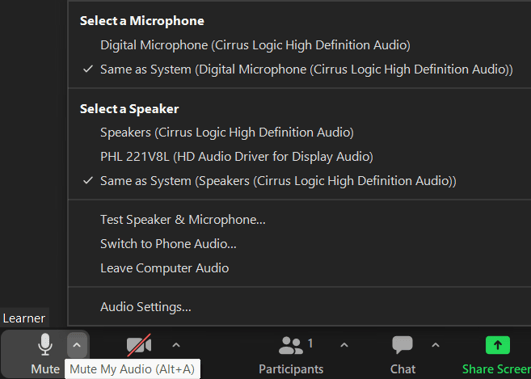This screenshot has height=379, width=531.
Task: Choose Switch to Phone Audio
Action: click(168, 244)
